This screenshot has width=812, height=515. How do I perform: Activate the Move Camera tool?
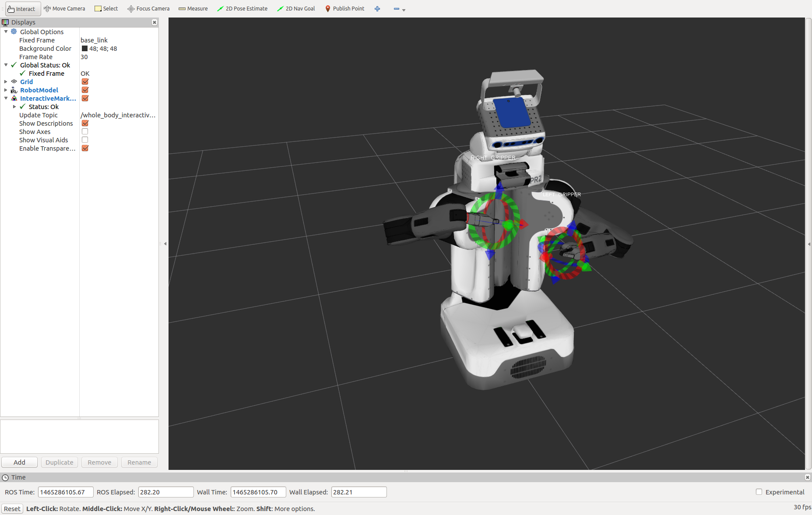tap(64, 9)
